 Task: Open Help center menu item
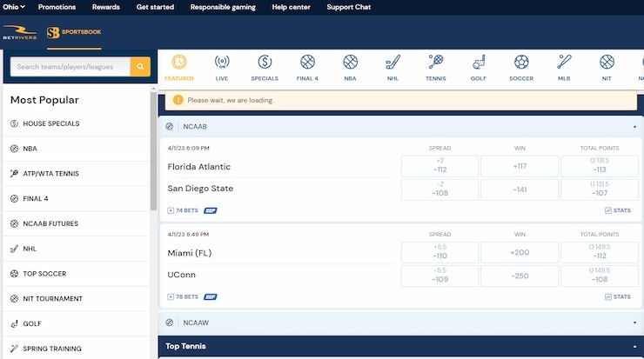point(292,7)
